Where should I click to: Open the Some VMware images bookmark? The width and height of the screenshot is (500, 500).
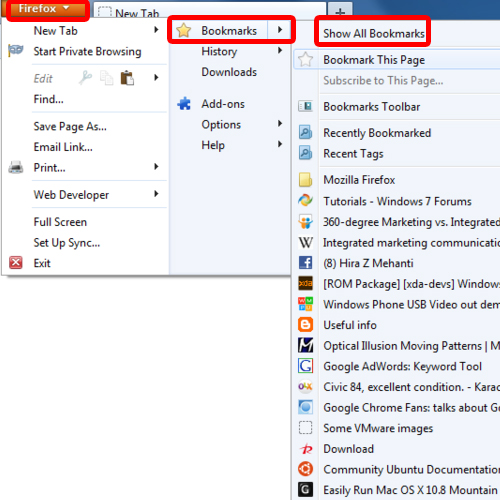(x=378, y=428)
